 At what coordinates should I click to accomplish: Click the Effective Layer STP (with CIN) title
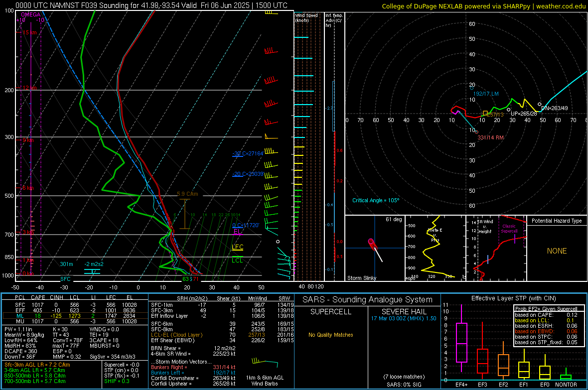(x=513, y=298)
